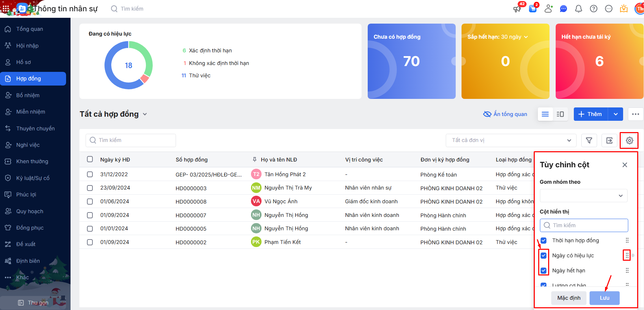644x310 pixels.
Task: Expand the Thêm button dropdown arrow
Action: pos(616,114)
